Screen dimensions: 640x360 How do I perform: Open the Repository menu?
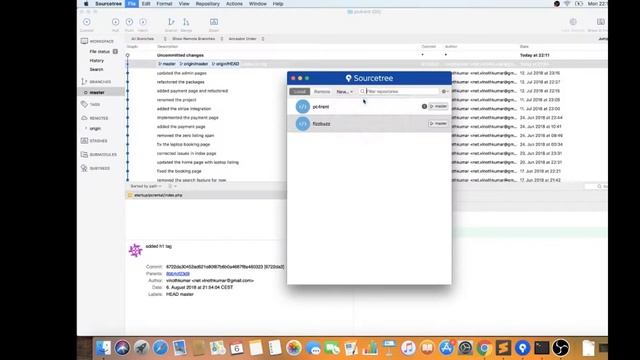point(208,4)
